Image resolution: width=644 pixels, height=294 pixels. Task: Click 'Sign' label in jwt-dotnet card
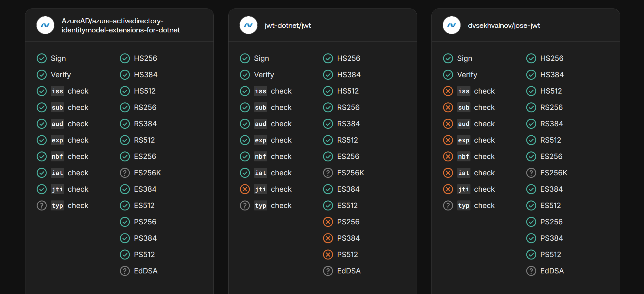[x=262, y=58]
